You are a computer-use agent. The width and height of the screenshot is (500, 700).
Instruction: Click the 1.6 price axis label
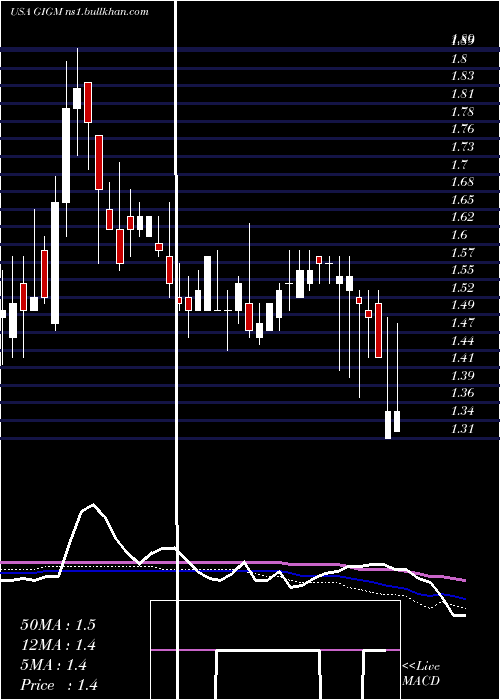click(458, 235)
